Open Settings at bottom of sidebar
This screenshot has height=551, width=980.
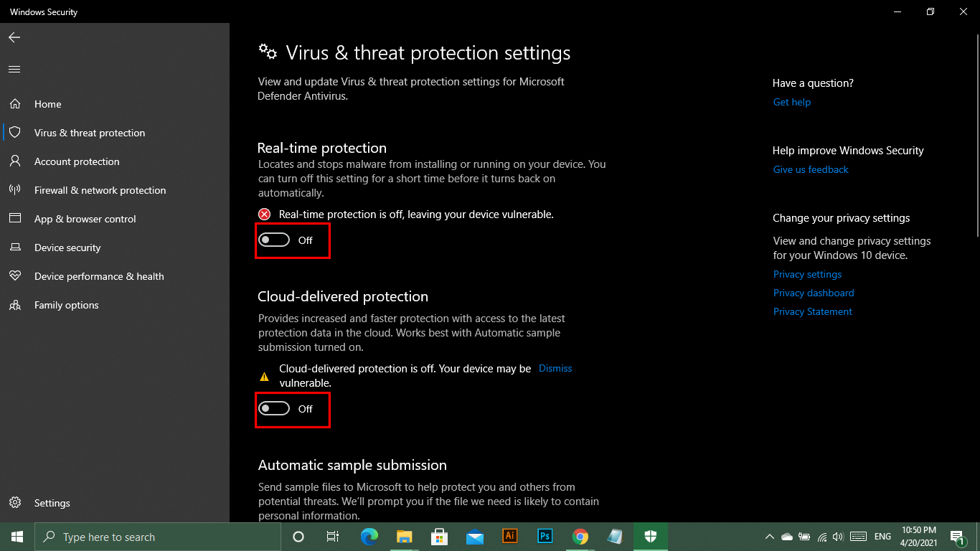(x=52, y=503)
